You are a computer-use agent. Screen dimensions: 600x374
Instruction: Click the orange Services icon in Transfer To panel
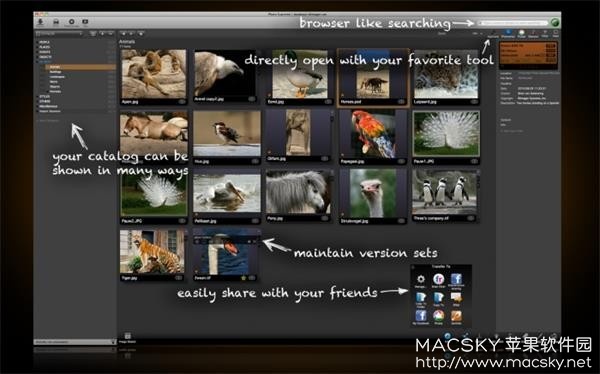(456, 315)
